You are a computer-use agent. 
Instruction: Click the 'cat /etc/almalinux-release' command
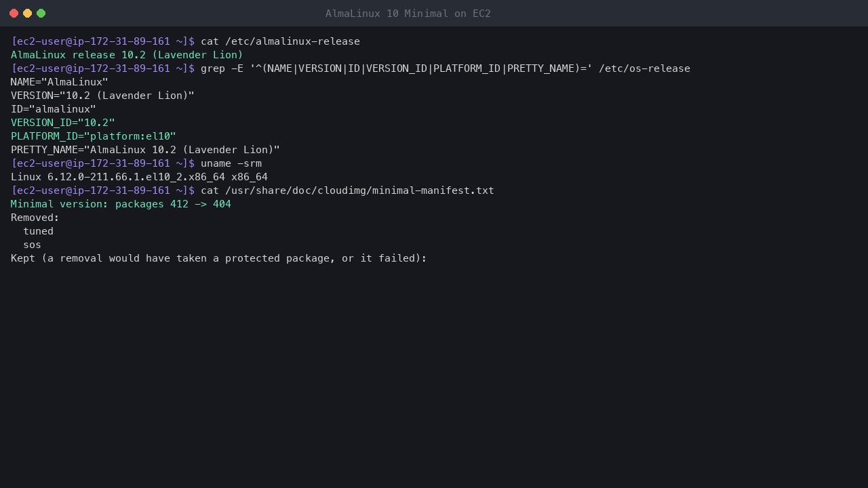280,41
